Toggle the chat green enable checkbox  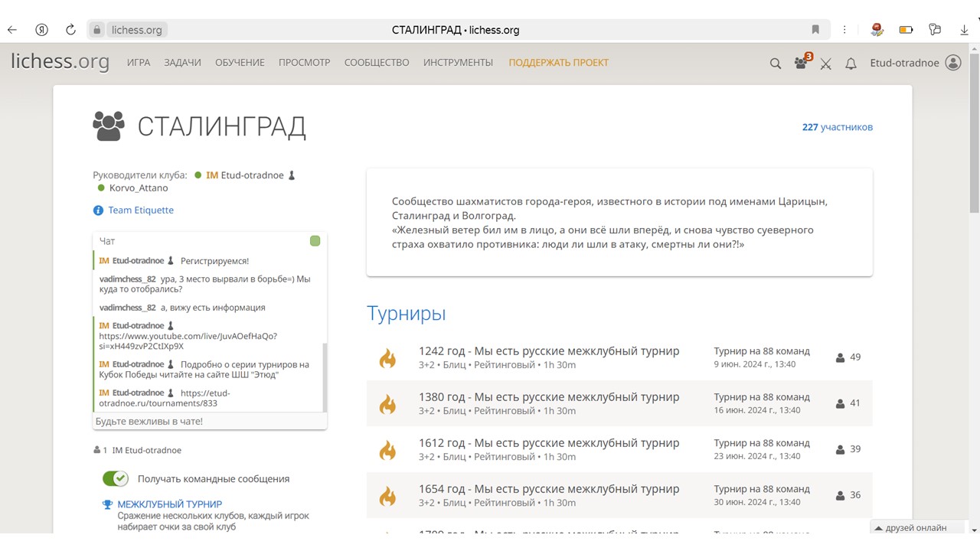(315, 241)
